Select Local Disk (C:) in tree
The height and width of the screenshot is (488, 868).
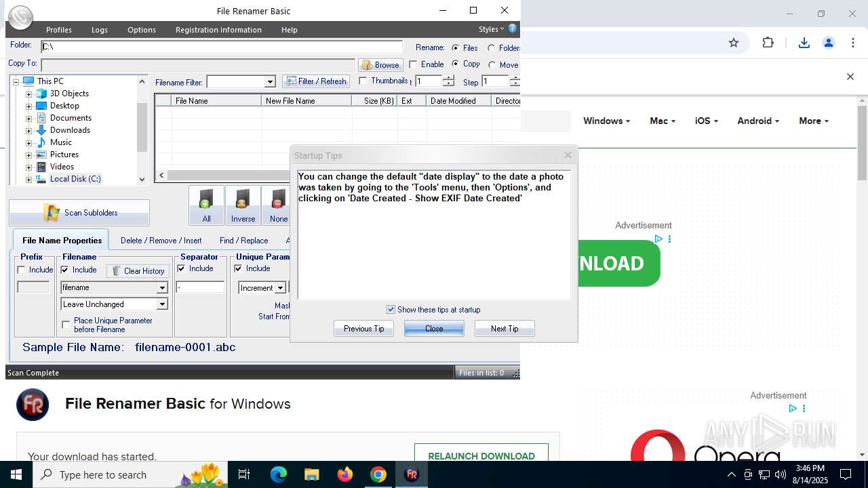[x=75, y=179]
